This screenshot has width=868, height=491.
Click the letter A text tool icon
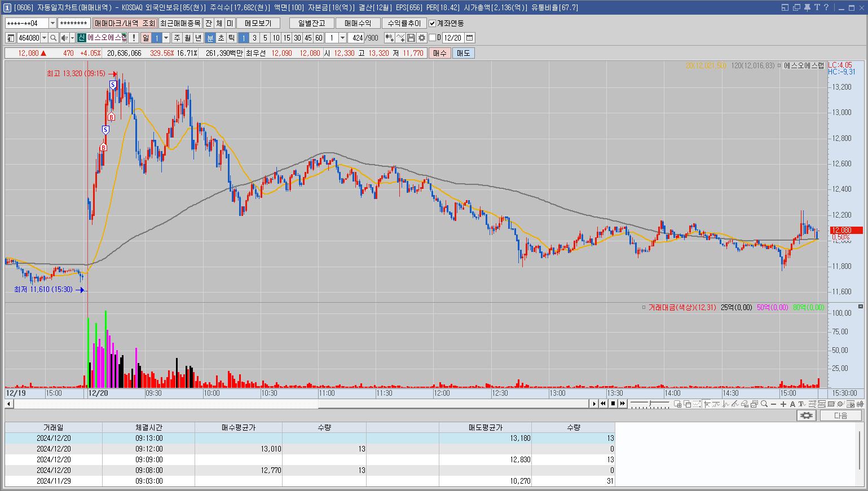[x=792, y=404]
